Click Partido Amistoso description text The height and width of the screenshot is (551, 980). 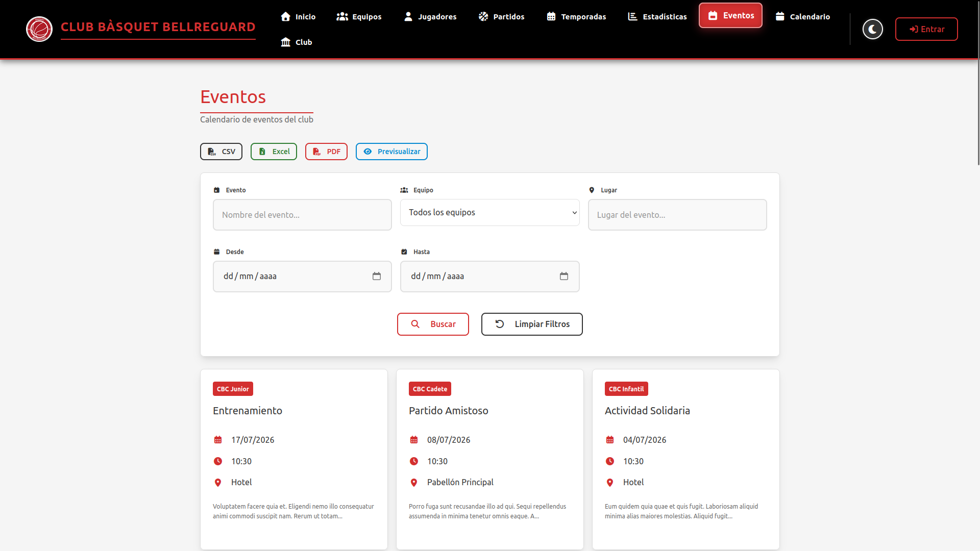(x=487, y=511)
